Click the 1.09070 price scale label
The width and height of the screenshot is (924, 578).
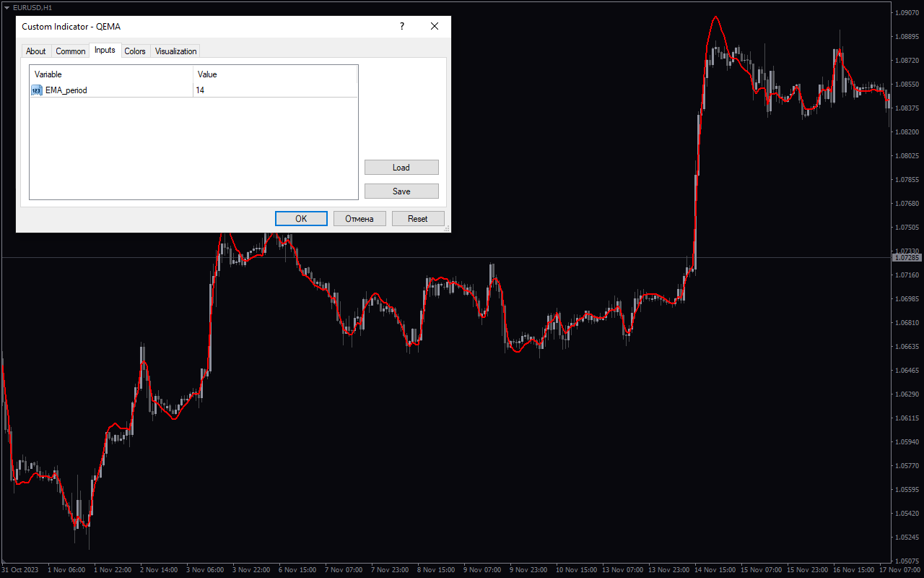[x=907, y=12]
